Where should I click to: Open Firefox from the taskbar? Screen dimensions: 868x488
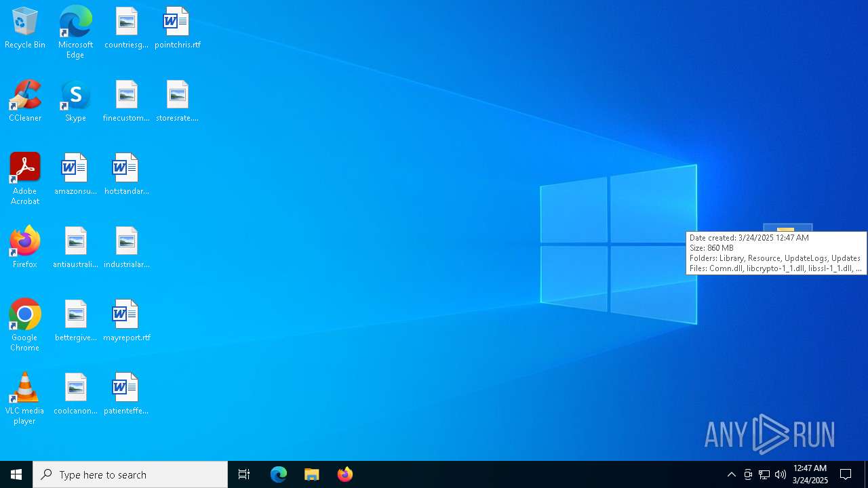coord(345,474)
